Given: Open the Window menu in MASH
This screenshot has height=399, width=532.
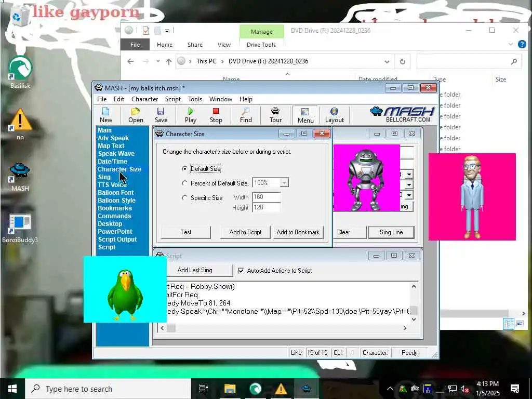Looking at the screenshot, I should point(220,99).
